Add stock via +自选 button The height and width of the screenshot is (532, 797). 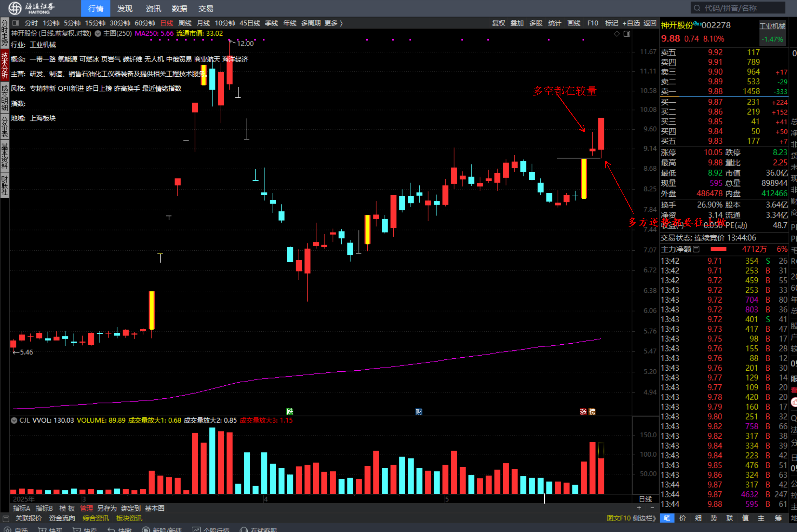(x=631, y=23)
